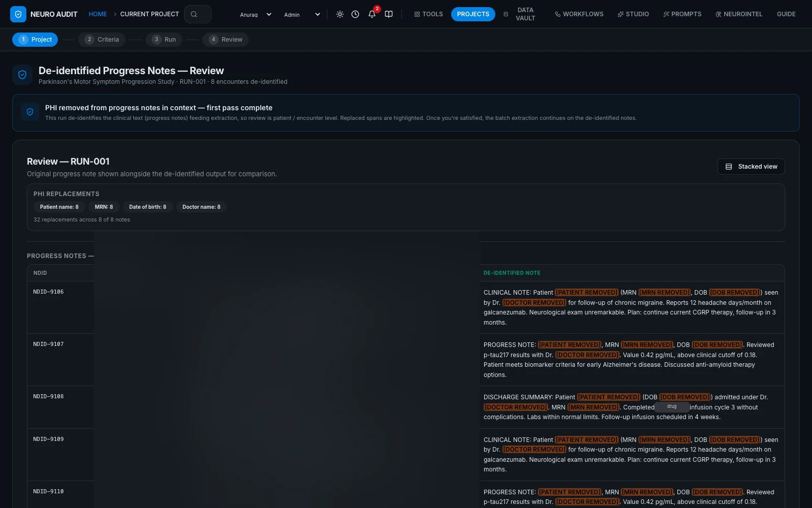
Task: Toggle the light/dark theme sun icon
Action: (x=340, y=14)
